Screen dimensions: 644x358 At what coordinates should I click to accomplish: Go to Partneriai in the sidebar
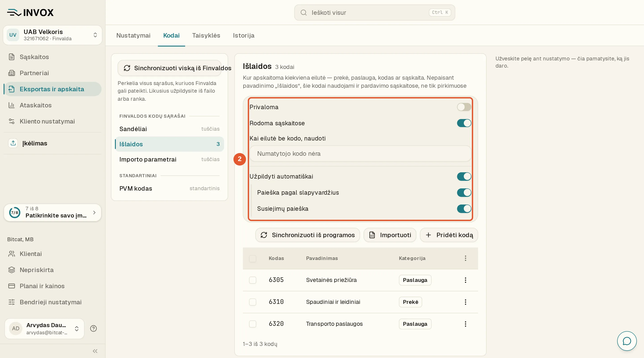[x=53, y=73]
